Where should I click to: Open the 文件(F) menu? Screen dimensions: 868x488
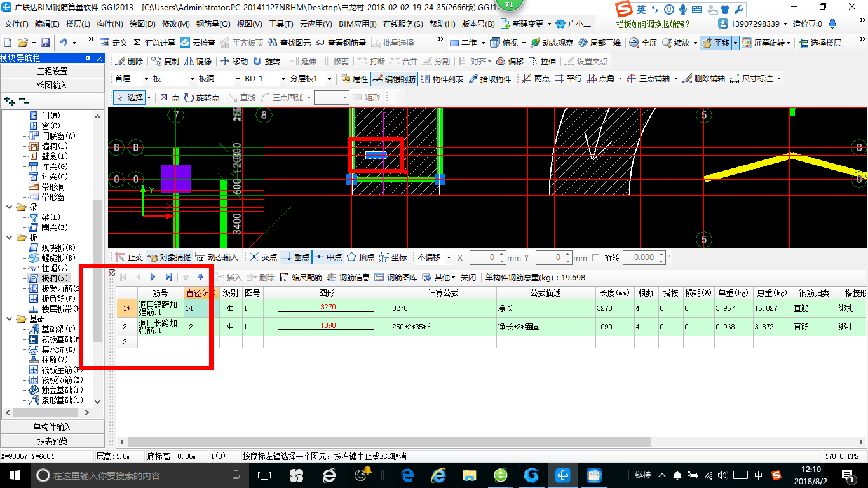(17, 24)
